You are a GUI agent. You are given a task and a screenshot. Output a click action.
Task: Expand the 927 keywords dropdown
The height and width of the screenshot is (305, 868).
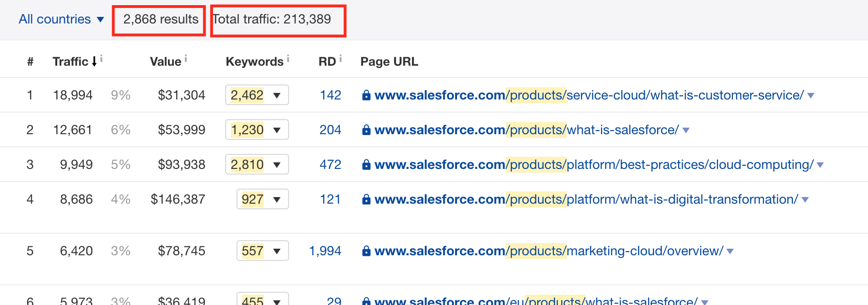263,199
